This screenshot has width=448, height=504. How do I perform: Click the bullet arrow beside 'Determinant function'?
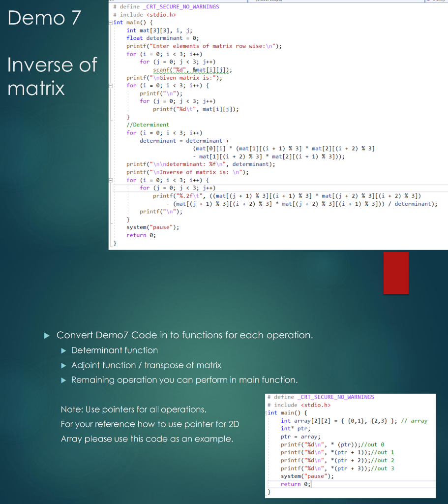tap(63, 350)
